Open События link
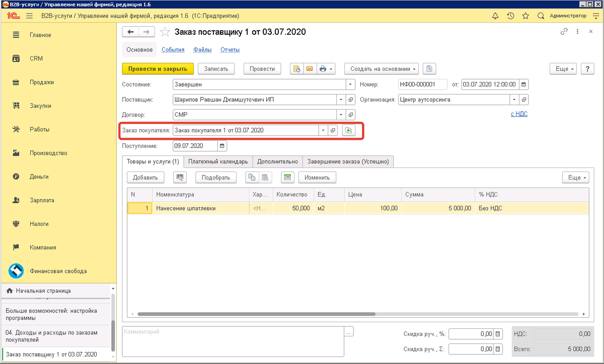Viewport: 604px width, 364px height. [x=173, y=50]
